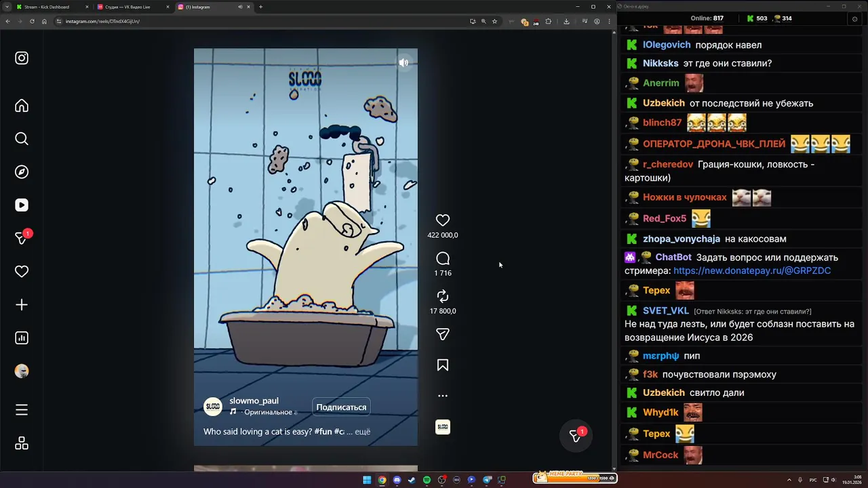Save the reel with bookmark icon
Viewport: 868px width, 488px height.
click(443, 365)
